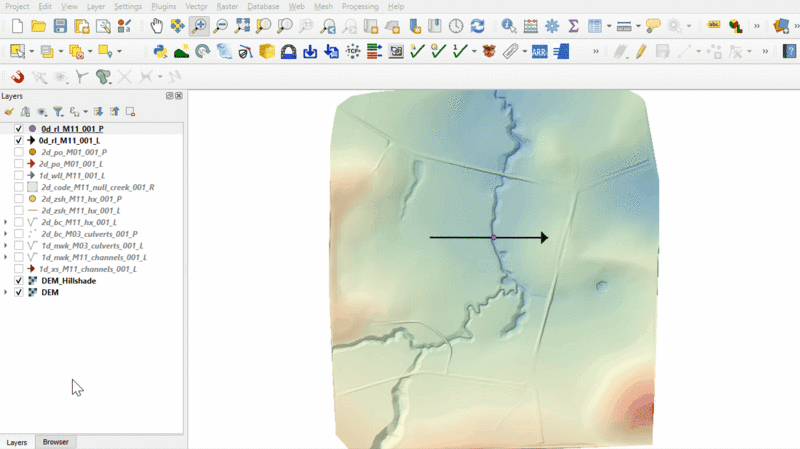Click the Save Project floppy disk icon
Screen dimensions: 800x449
click(60, 26)
